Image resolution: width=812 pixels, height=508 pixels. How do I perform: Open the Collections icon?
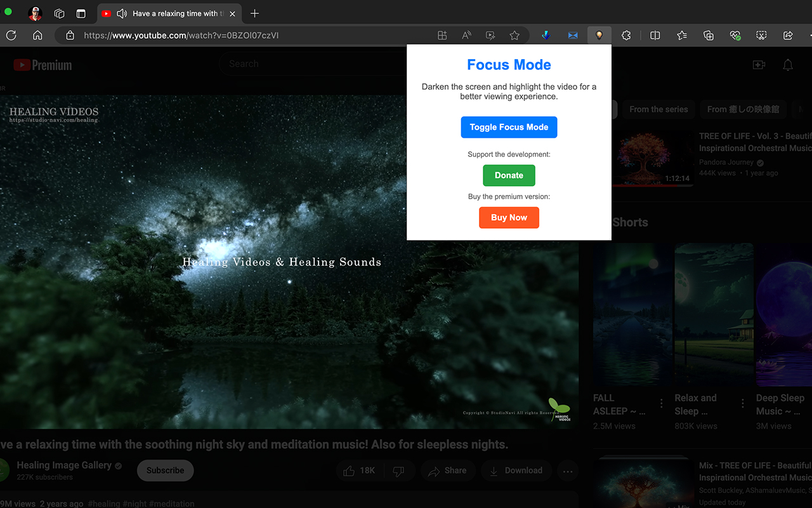point(709,36)
